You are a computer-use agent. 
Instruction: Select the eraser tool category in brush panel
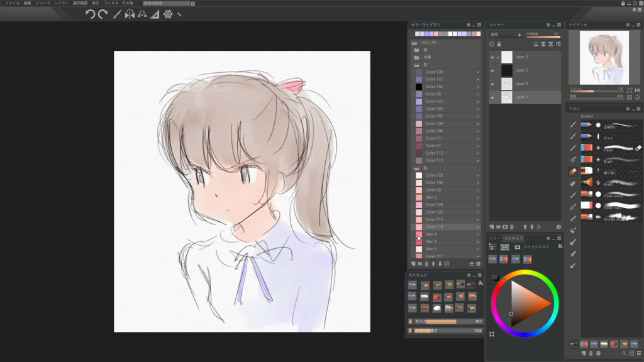point(573,170)
